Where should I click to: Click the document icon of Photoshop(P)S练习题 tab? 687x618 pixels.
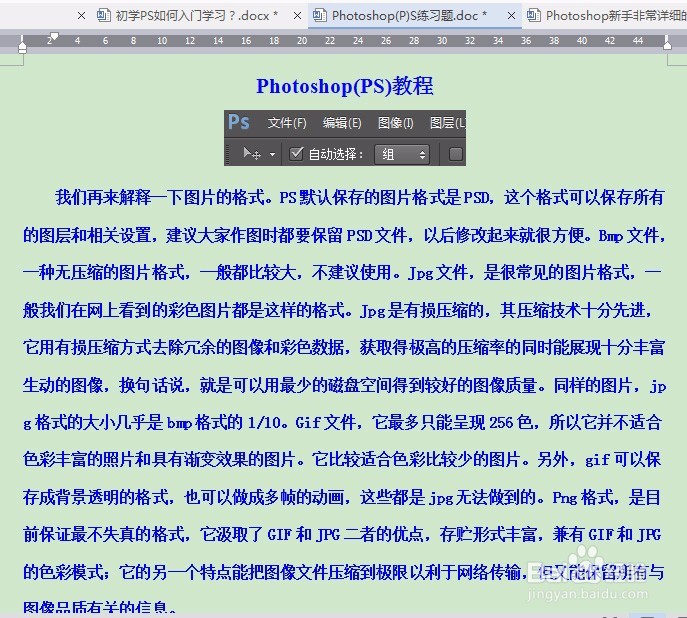320,15
